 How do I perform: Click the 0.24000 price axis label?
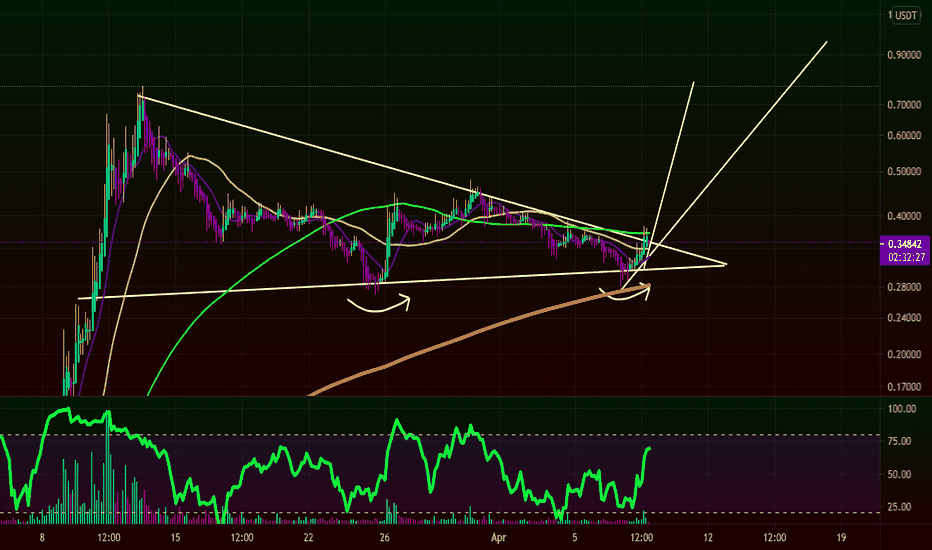(904, 318)
